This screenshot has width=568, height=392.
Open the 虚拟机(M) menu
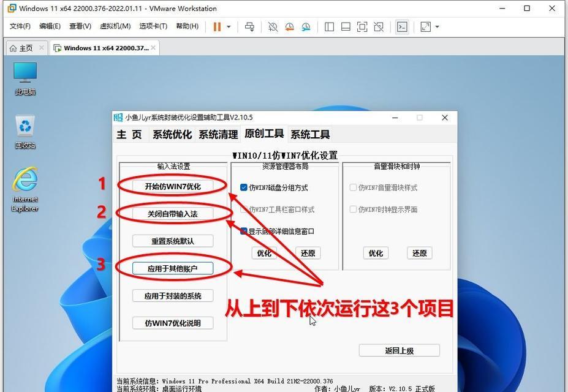(115, 26)
